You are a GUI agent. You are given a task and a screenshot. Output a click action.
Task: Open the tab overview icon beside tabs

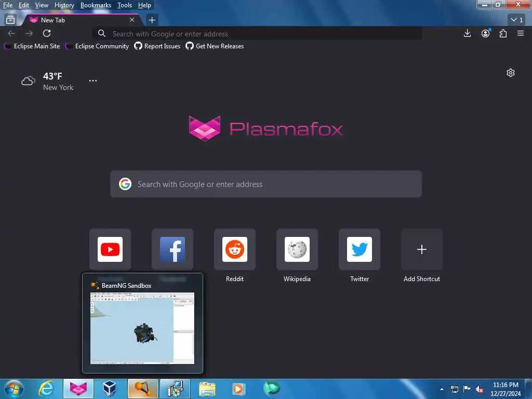(10, 20)
